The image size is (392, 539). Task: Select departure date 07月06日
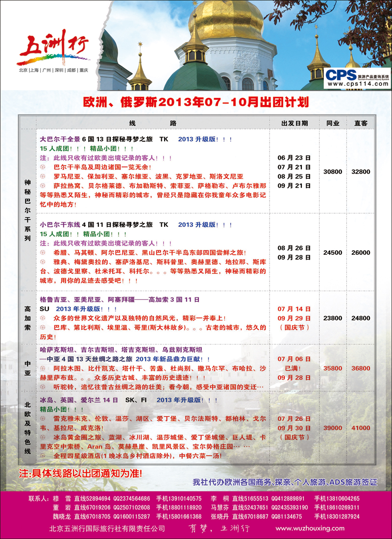[x=294, y=359]
